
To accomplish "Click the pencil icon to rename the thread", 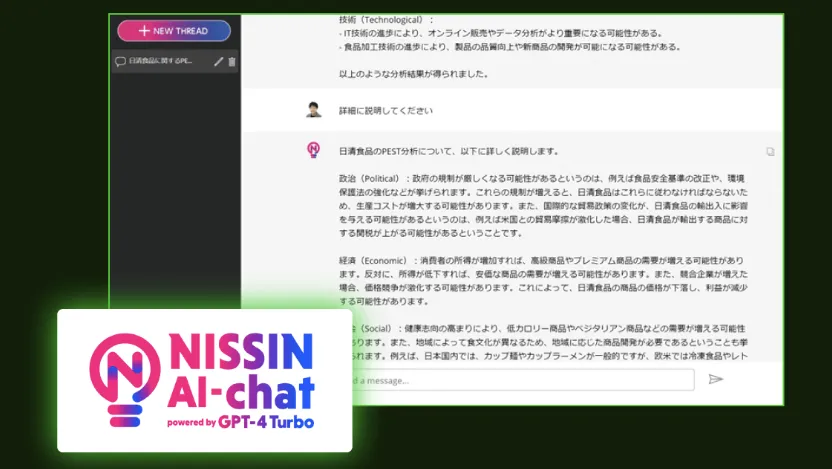I will click(219, 62).
